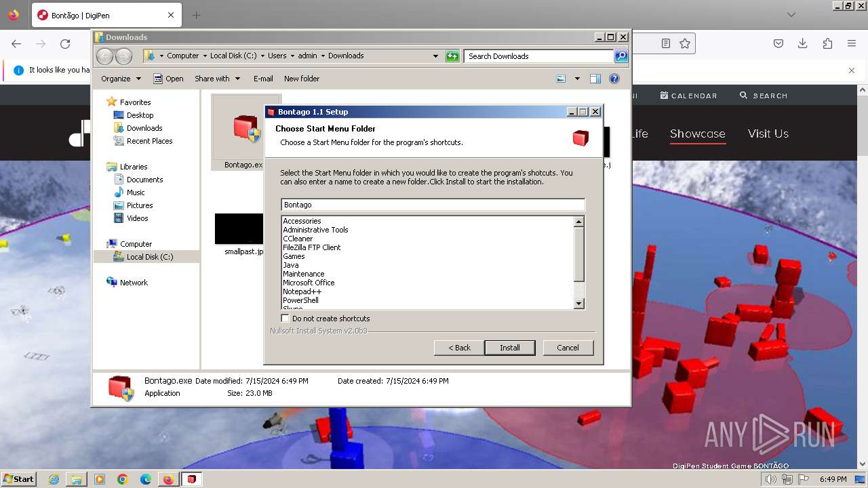
Task: Cancel the Bontago setup
Action: pyautogui.click(x=568, y=348)
